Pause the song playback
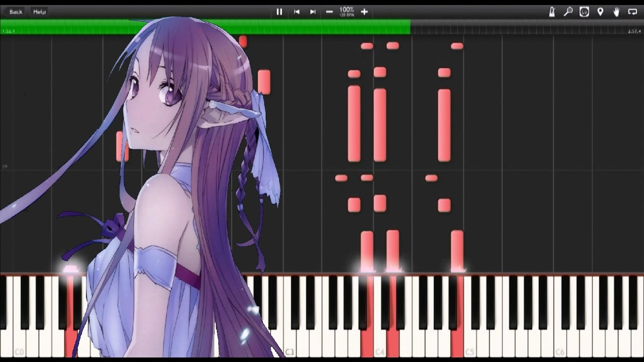The image size is (644, 362). (x=280, y=12)
